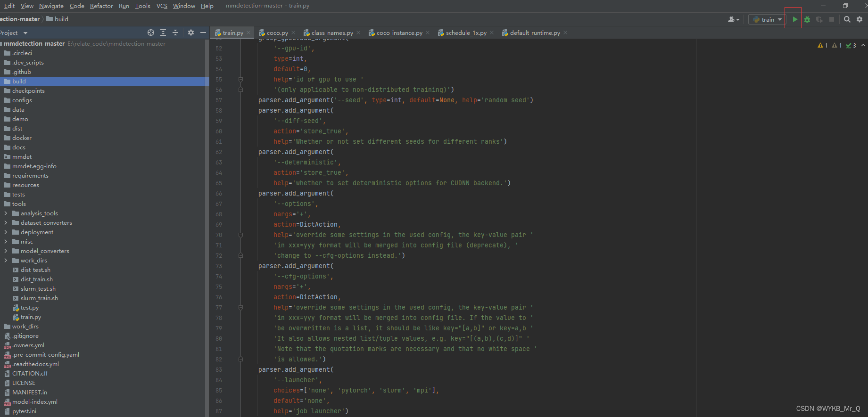Start debugging with the green bug icon
This screenshot has height=417, width=868.
pyautogui.click(x=807, y=19)
